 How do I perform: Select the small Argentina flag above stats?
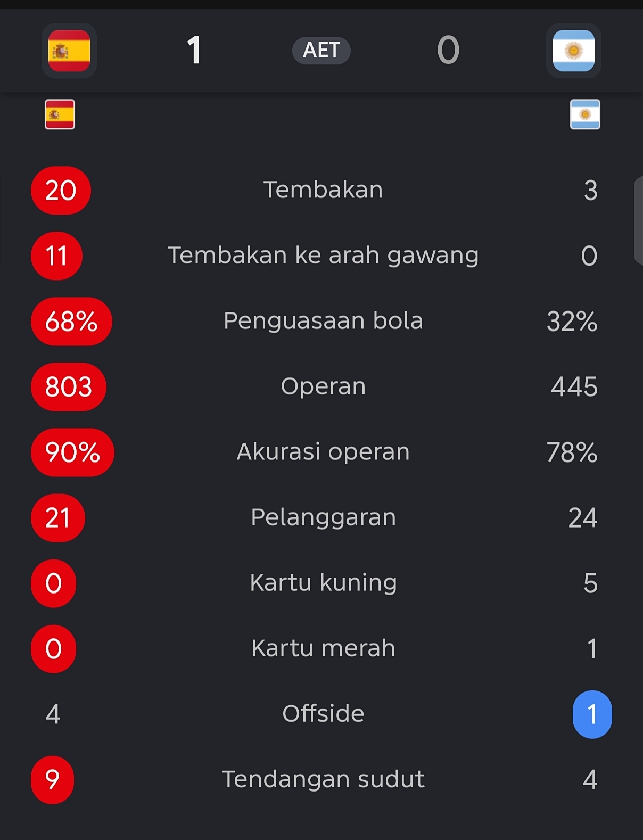pyautogui.click(x=585, y=114)
